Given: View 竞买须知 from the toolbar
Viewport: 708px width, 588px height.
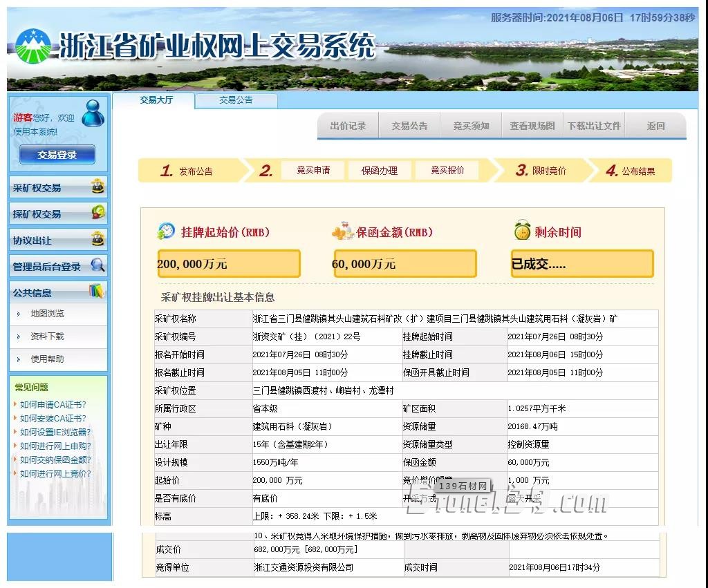Looking at the screenshot, I should (470, 126).
